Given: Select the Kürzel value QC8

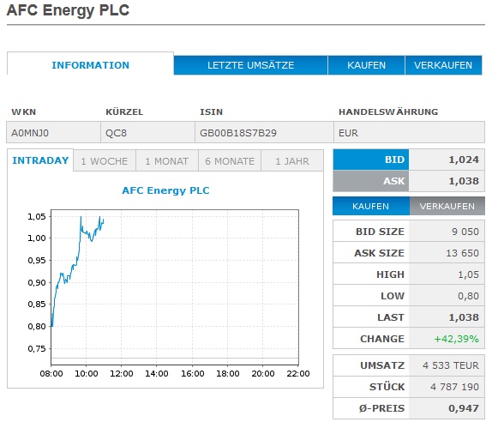Looking at the screenshot, I should 116,133.
